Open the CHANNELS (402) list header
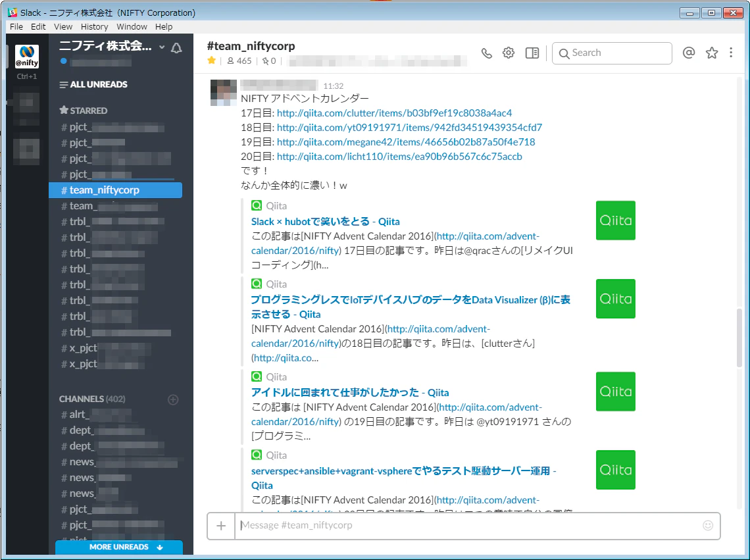The image size is (750, 560). [92, 399]
